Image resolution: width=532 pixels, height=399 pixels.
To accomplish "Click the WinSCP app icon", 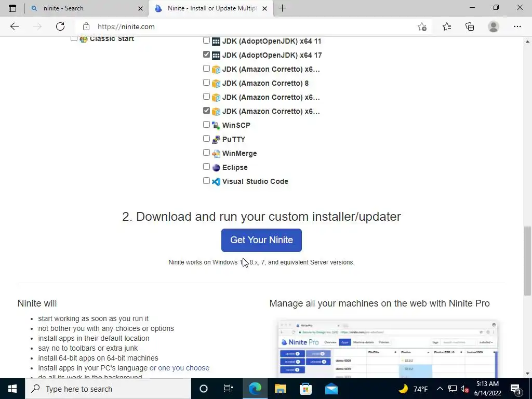I will tap(216, 126).
